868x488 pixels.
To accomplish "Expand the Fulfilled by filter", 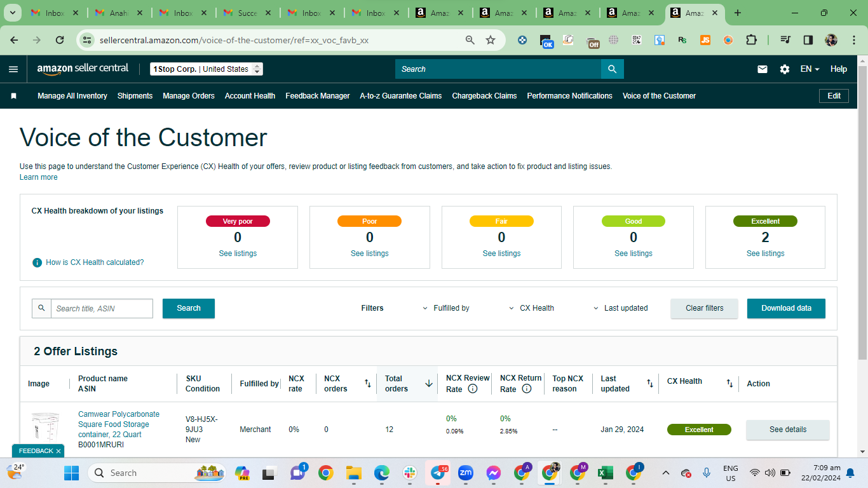I will 446,308.
